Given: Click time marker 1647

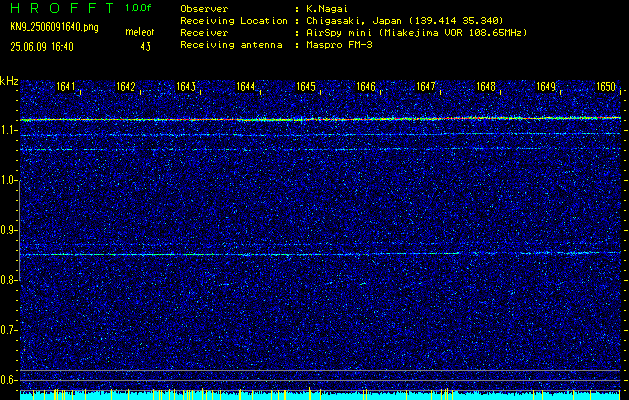Looking at the screenshot, I should 426,87.
